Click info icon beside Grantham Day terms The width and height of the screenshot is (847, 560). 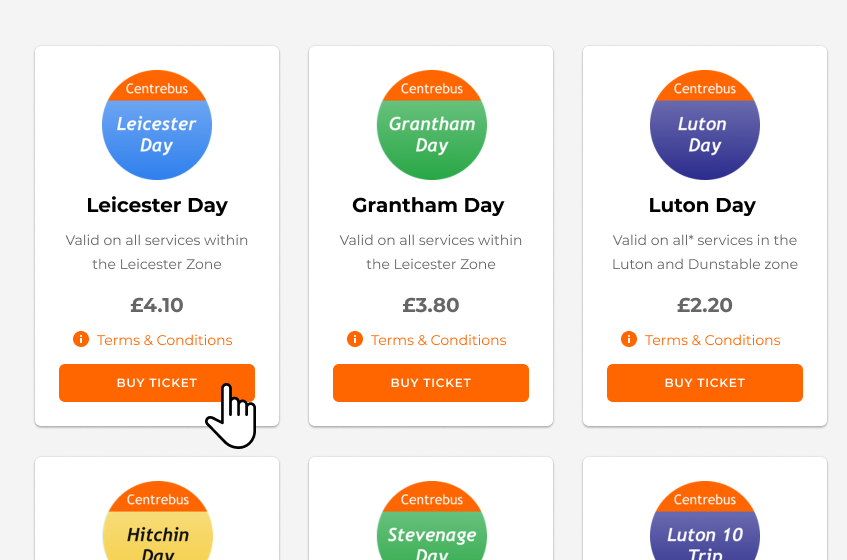[354, 340]
